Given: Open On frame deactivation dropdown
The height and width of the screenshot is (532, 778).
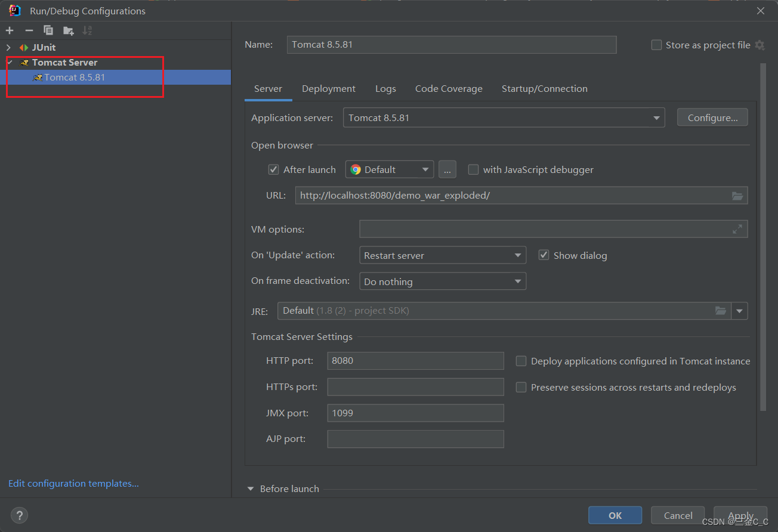Looking at the screenshot, I should (x=443, y=282).
